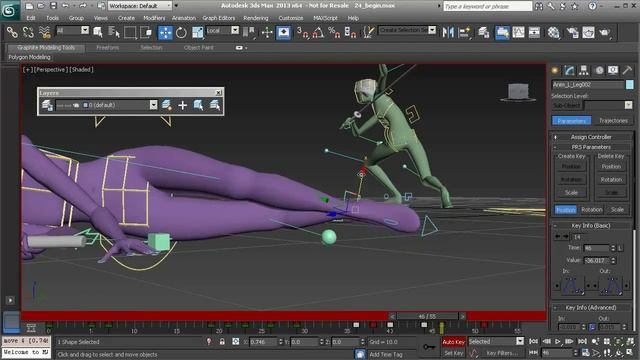Collapse the Key Info (Advanced) rollout
640x360 pixels.
click(x=591, y=307)
